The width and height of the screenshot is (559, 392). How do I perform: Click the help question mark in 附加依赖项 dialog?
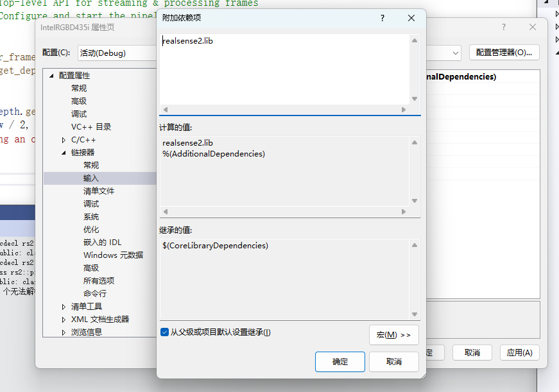[x=383, y=18]
